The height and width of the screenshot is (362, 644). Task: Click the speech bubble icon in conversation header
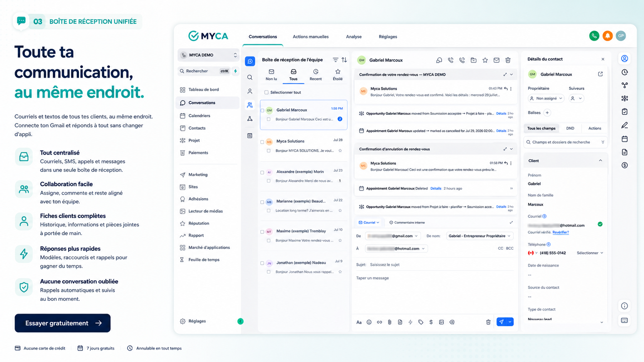(x=439, y=60)
